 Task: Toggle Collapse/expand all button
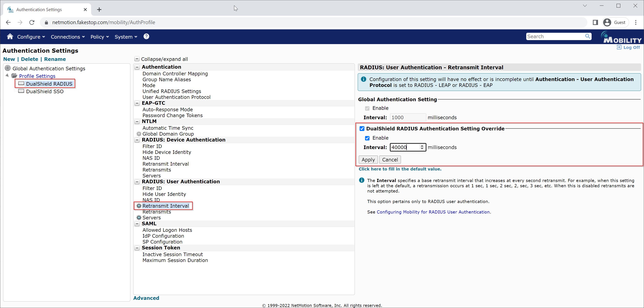point(137,59)
